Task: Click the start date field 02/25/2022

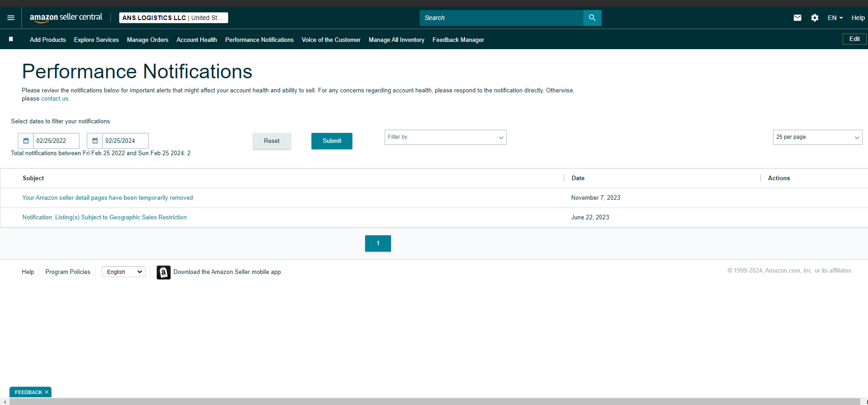Action: pyautogui.click(x=56, y=141)
